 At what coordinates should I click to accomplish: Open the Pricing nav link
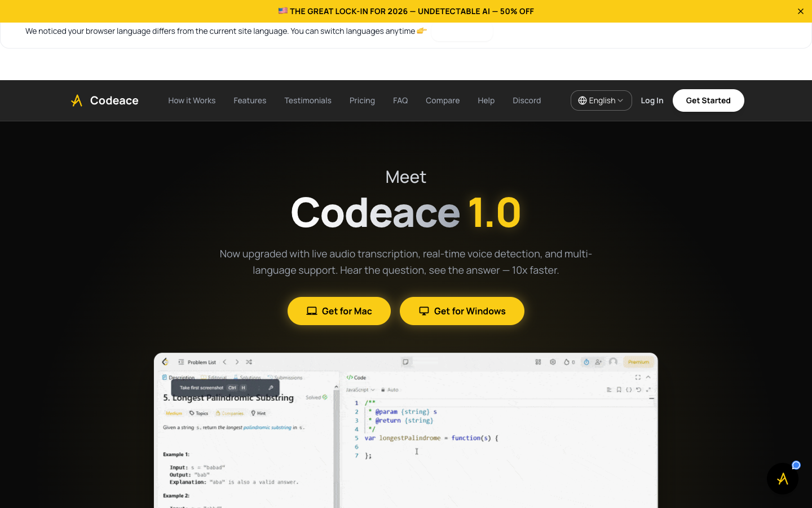(x=362, y=100)
